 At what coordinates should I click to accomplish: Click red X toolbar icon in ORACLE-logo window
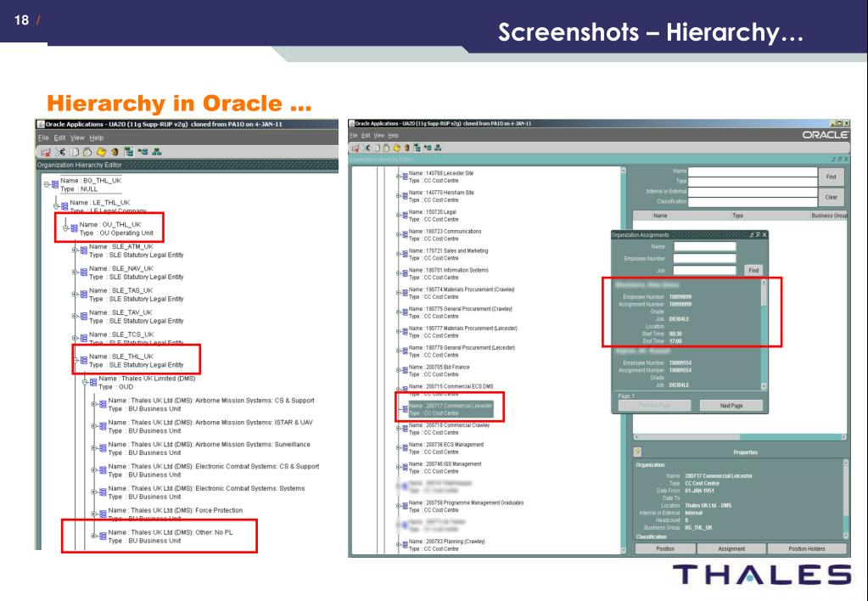pyautogui.click(x=356, y=148)
